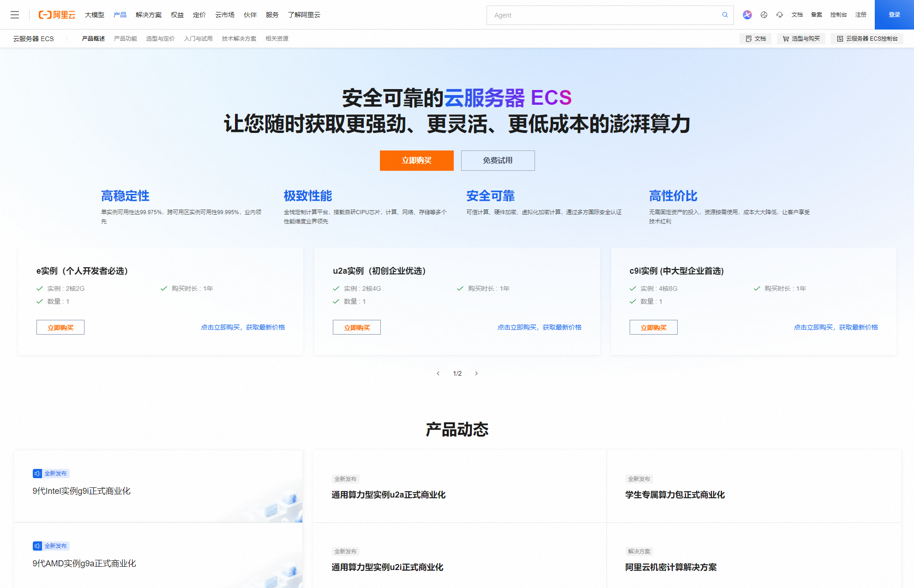Click the 1/2 page indicator
This screenshot has height=588, width=914.
click(x=457, y=373)
